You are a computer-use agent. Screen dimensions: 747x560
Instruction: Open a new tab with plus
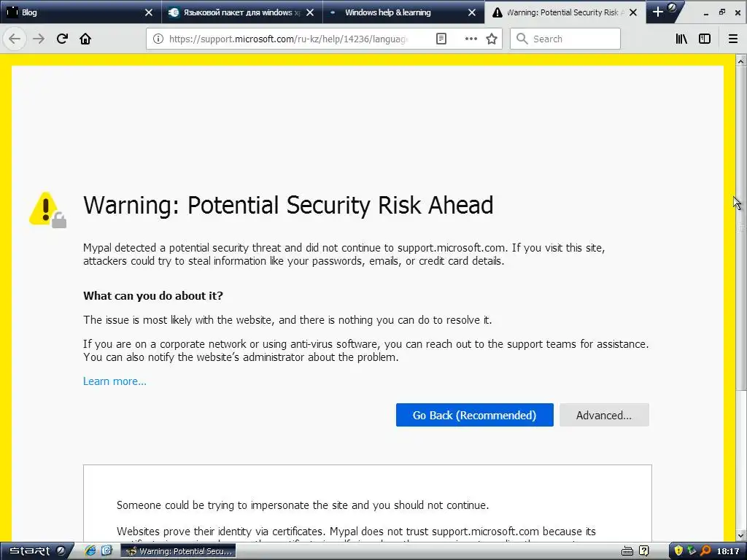[657, 12]
